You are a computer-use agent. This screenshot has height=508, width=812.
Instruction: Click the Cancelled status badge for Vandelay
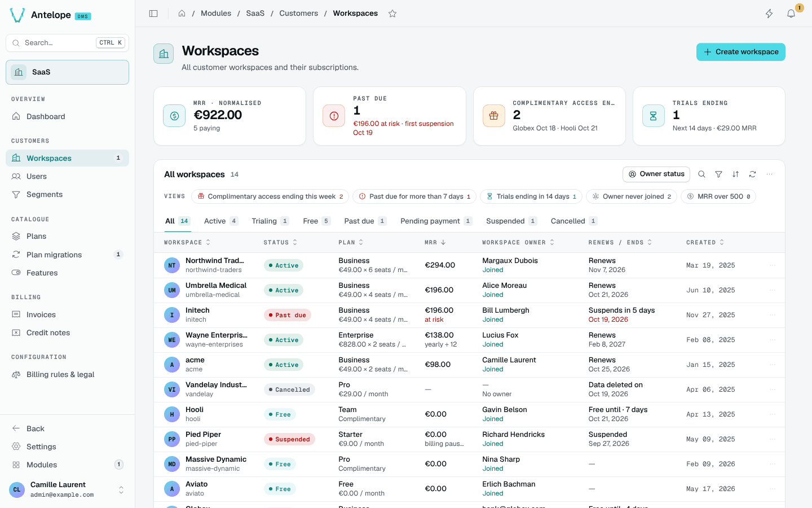pos(289,389)
